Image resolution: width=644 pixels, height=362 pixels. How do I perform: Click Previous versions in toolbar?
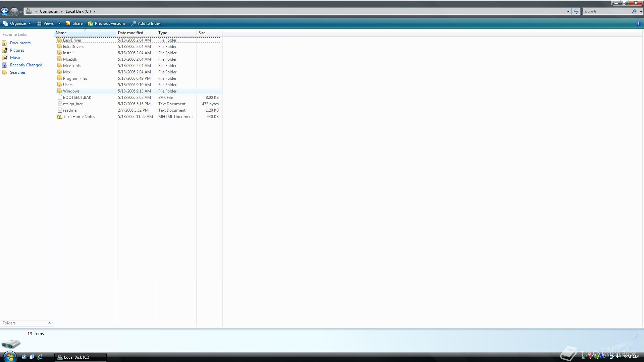coord(107,23)
